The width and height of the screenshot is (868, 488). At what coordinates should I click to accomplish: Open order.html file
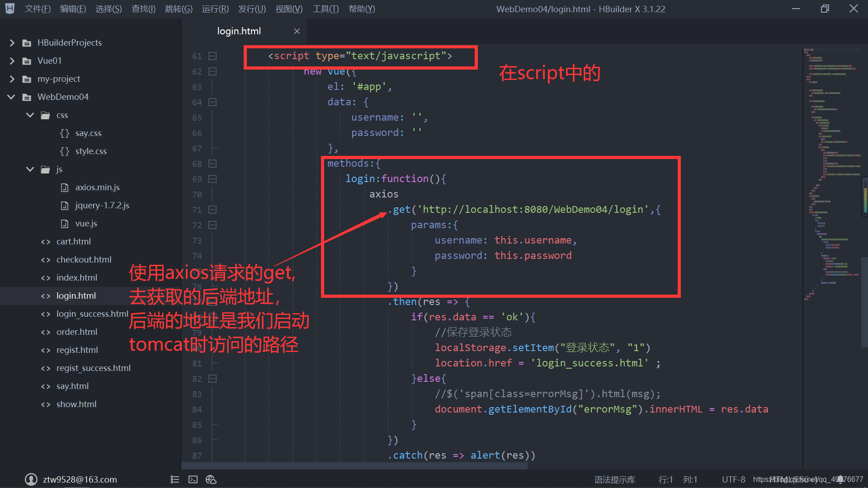tap(76, 332)
